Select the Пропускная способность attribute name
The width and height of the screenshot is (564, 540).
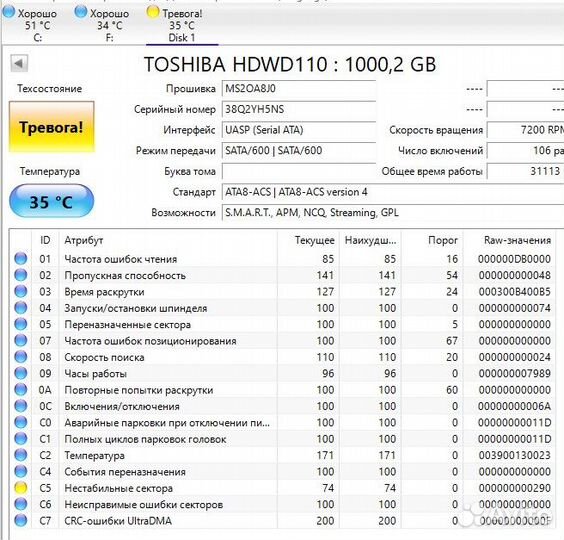[x=125, y=276]
